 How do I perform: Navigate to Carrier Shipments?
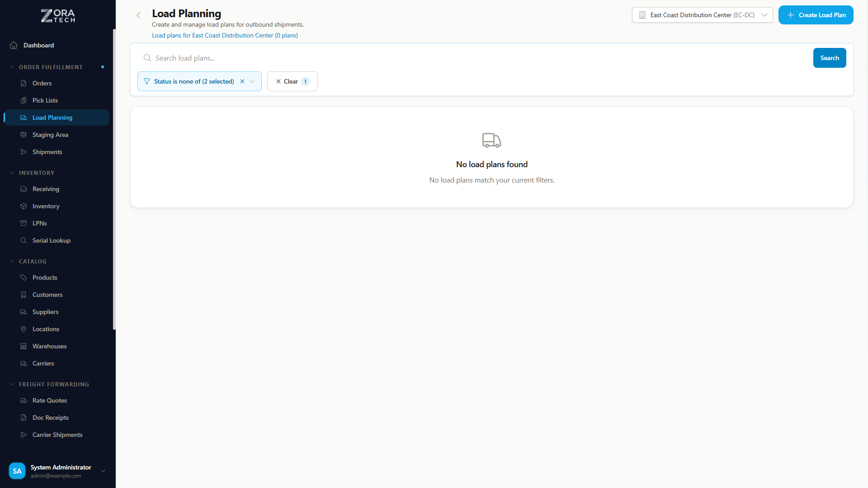(57, 435)
